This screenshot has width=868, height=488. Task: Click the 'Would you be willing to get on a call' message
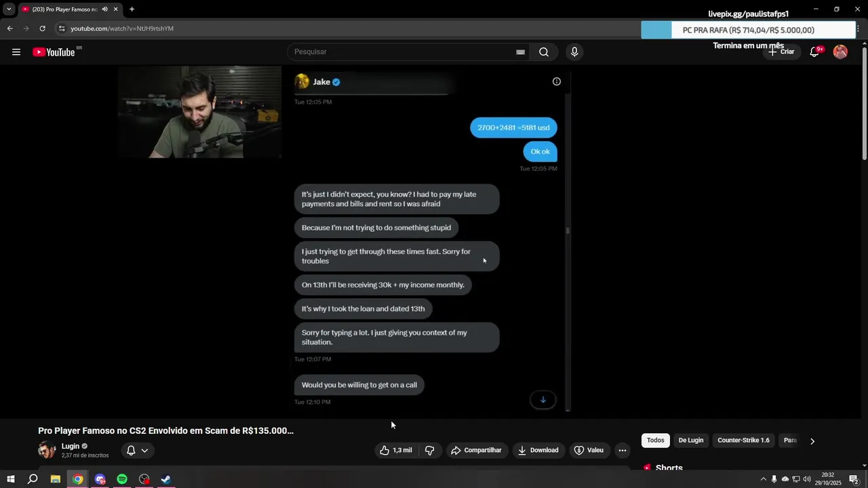pyautogui.click(x=359, y=385)
